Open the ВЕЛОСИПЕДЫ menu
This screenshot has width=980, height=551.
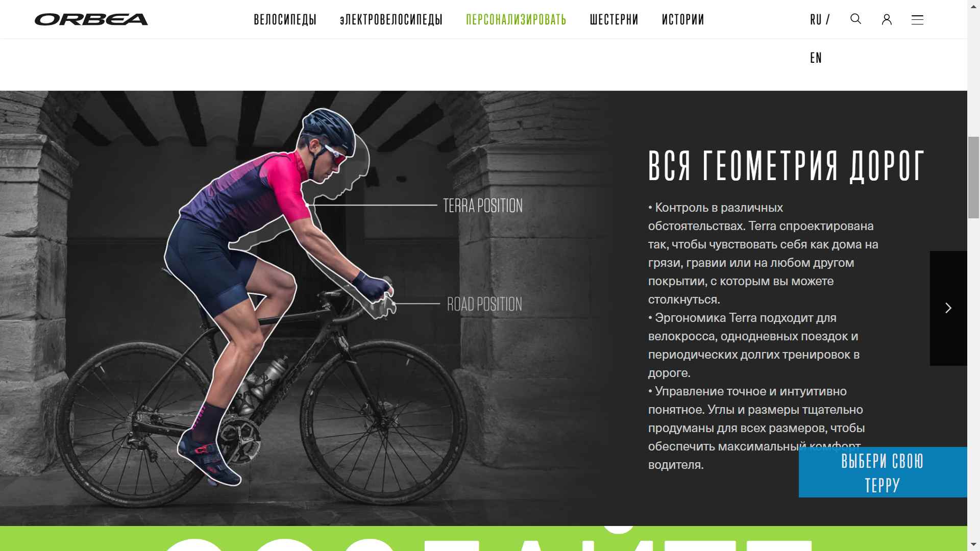(285, 20)
